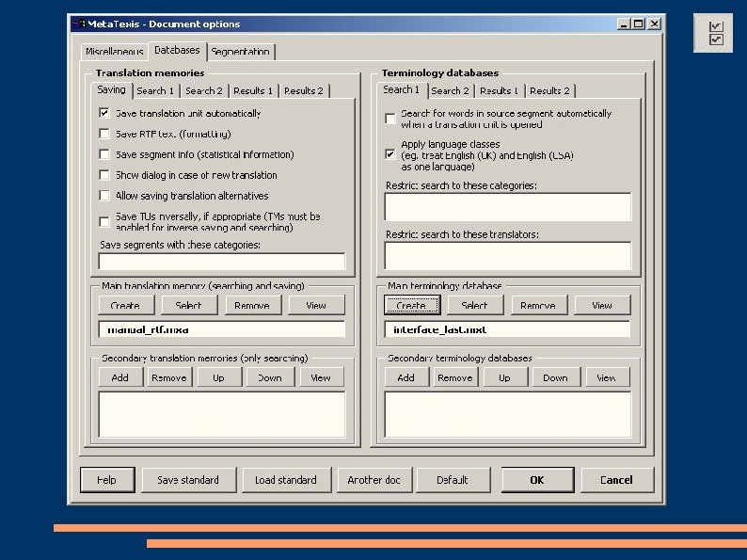View the main terminology database
This screenshot has height=560, width=747.
pos(602,306)
